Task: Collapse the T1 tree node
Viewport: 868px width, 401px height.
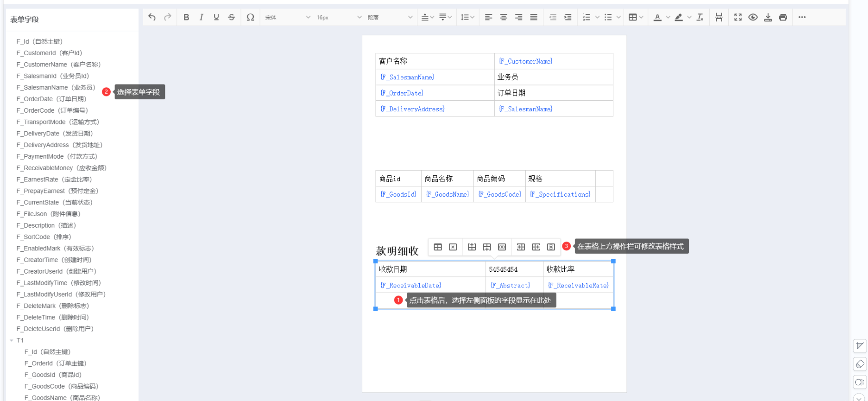Action: click(x=11, y=340)
